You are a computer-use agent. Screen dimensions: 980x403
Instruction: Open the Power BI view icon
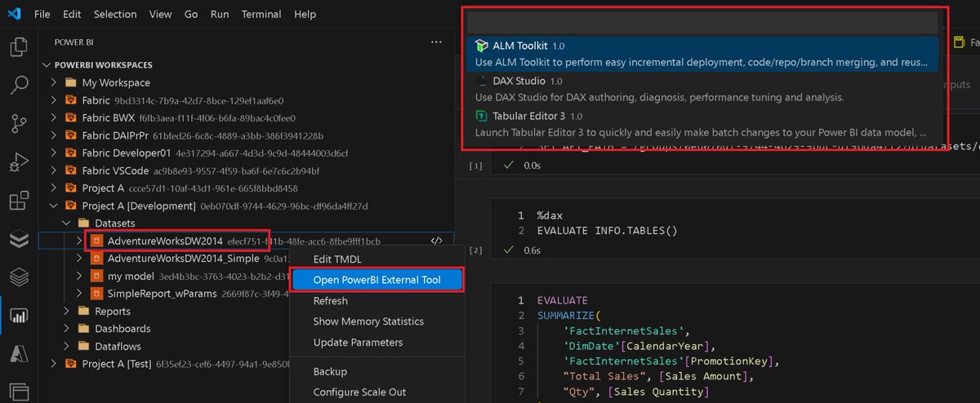pos(18,316)
